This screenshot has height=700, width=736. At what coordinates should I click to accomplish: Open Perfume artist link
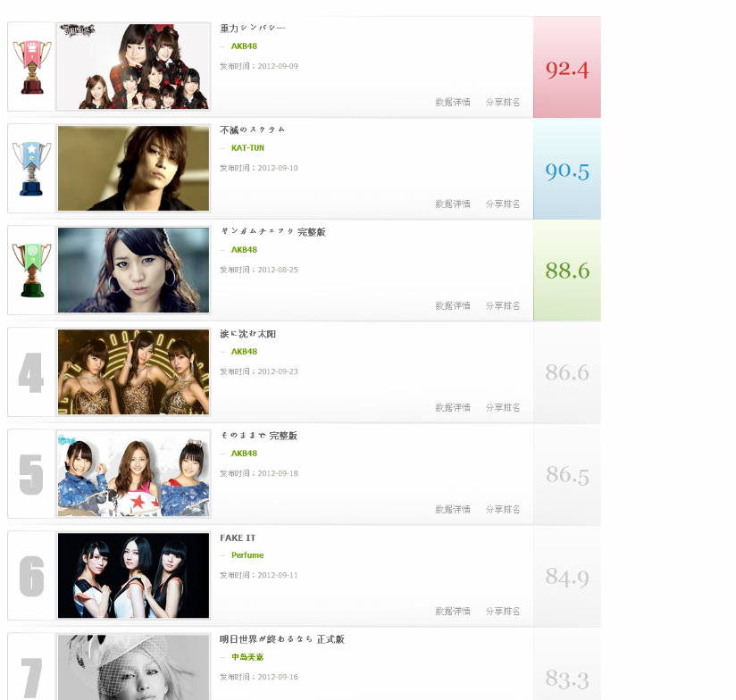[x=247, y=555]
